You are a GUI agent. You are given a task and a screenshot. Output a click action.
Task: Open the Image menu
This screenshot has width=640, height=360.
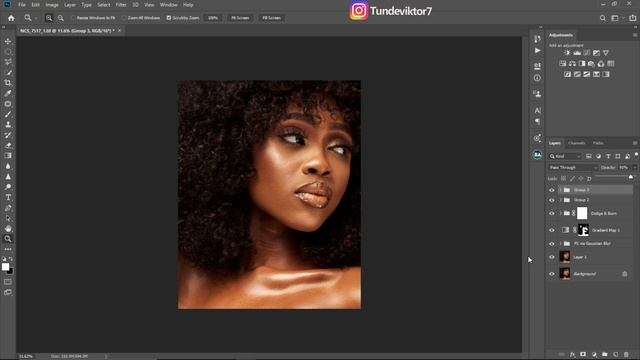coord(52,5)
